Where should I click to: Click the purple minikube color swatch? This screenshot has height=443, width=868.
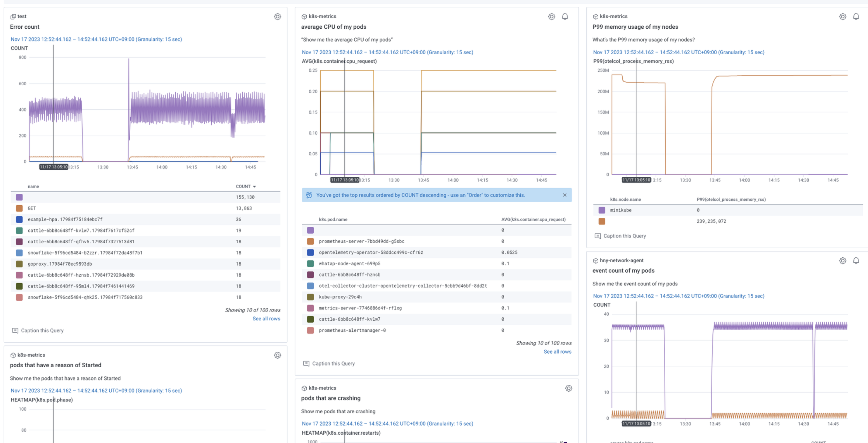tap(602, 210)
